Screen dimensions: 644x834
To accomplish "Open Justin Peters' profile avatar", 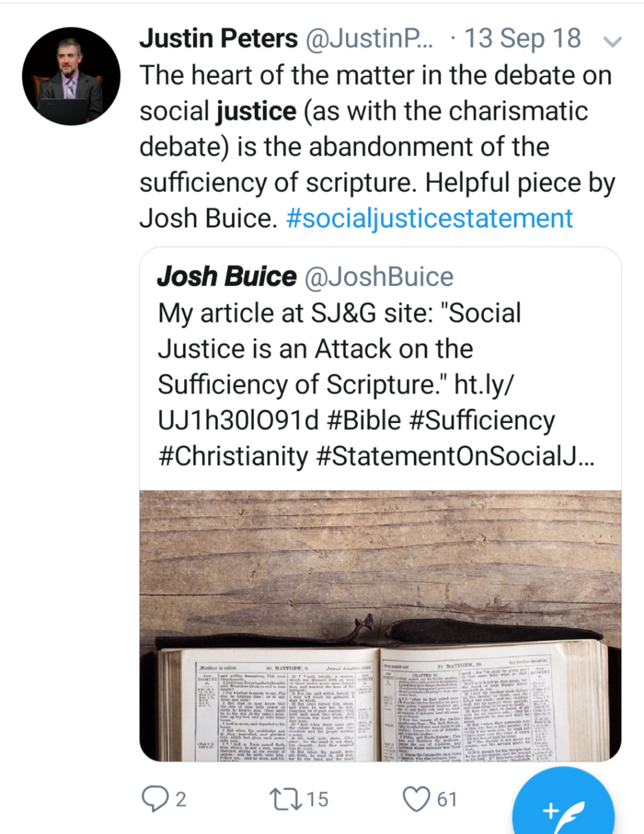I will pos(71,76).
